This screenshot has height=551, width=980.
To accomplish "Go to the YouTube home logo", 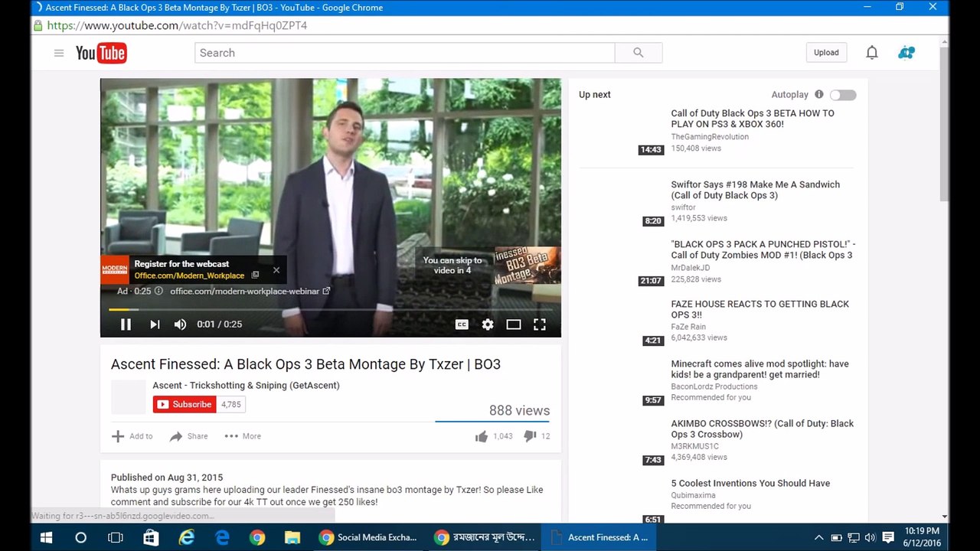I will click(x=101, y=53).
